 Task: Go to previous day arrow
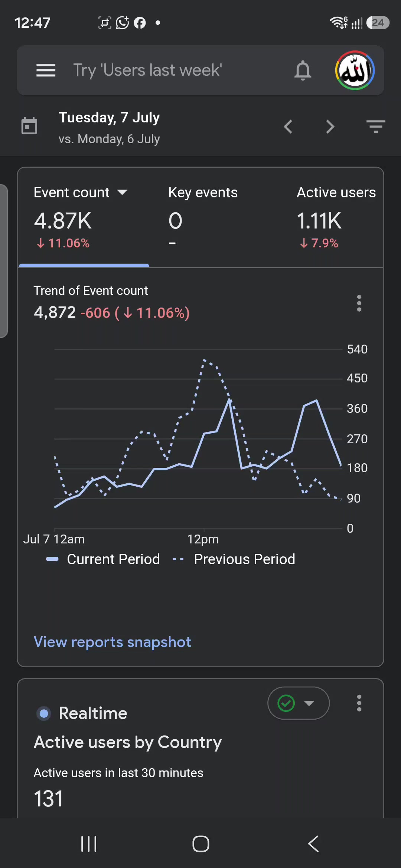(x=288, y=126)
